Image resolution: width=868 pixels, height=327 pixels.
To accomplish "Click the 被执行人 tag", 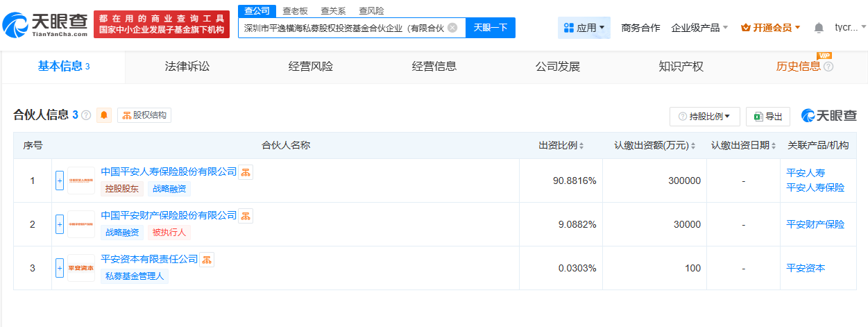I will coord(169,233).
